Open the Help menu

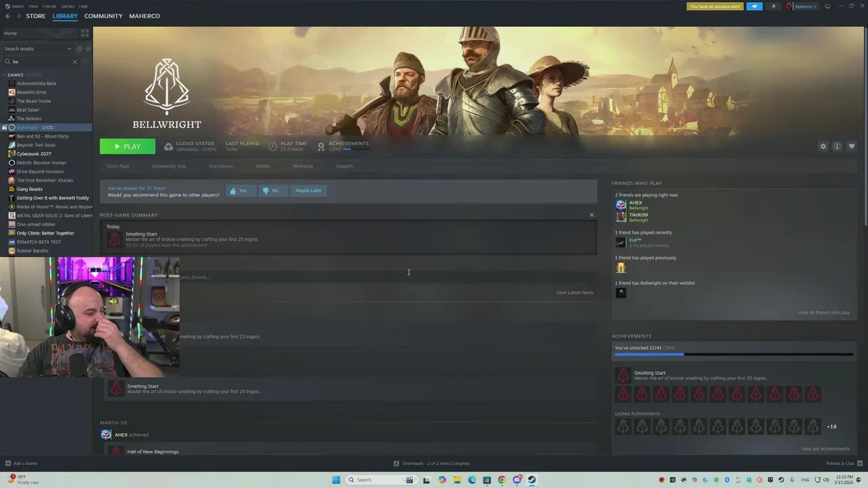83,6
